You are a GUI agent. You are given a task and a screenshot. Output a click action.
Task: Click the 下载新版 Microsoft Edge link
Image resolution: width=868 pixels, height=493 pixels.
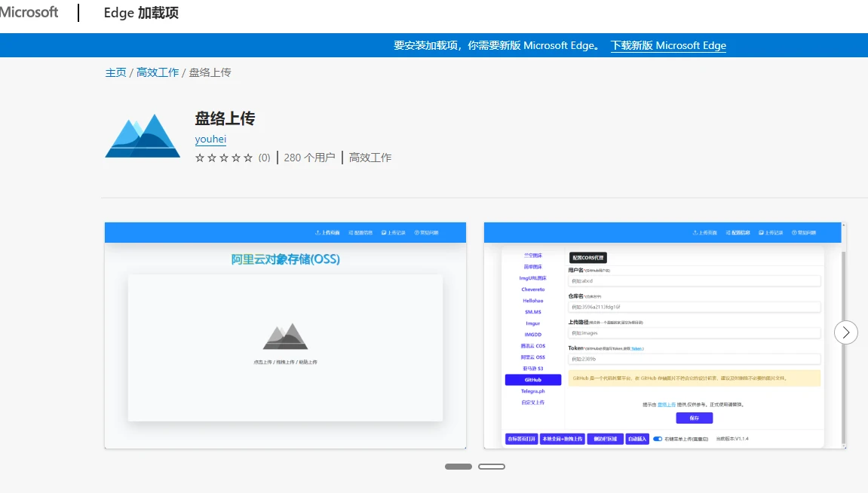(x=668, y=45)
